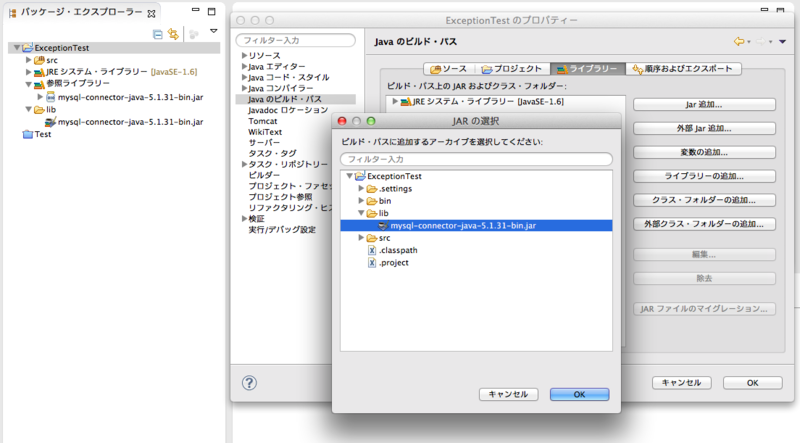
Task: Expand タスク・リポジトリー in properties tree
Action: 244,164
